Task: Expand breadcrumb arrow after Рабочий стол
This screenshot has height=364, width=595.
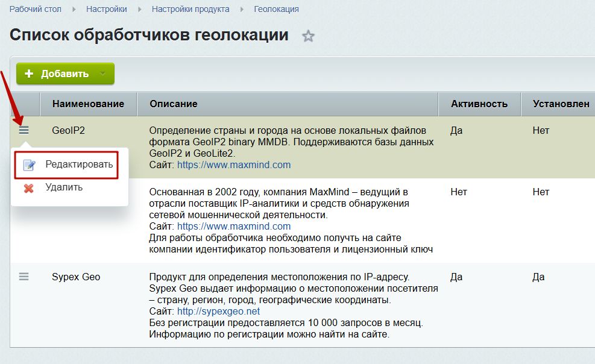Action: [x=74, y=10]
